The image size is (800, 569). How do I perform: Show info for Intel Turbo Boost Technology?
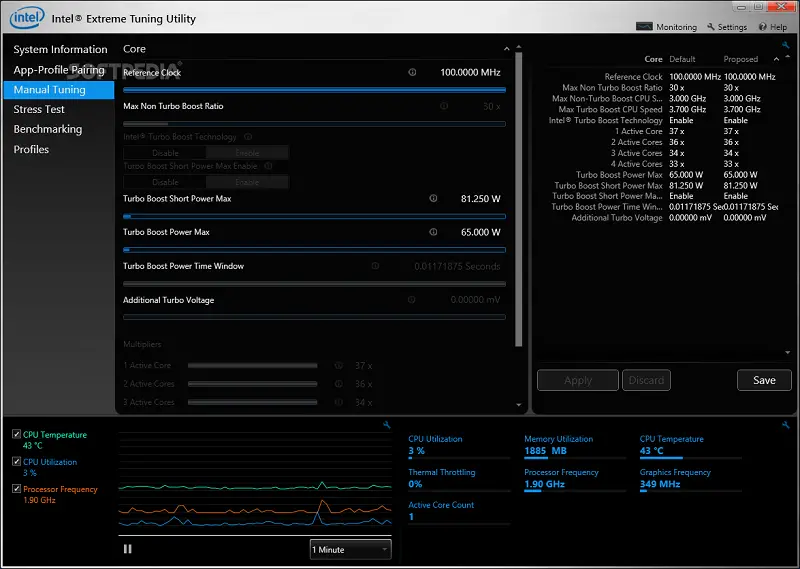[248, 137]
